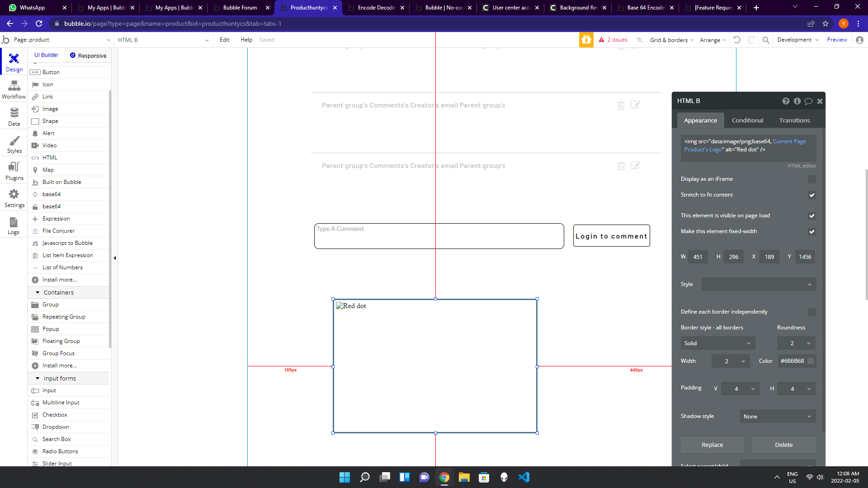Click trash icon on first comment row
This screenshot has height=488, width=868.
coord(621,105)
